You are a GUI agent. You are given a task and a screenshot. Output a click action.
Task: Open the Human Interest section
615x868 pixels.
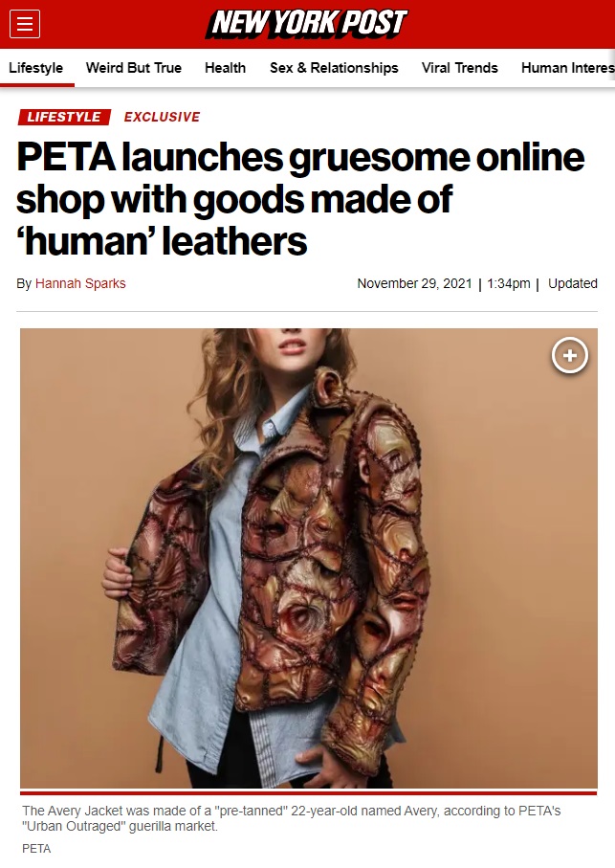point(567,68)
